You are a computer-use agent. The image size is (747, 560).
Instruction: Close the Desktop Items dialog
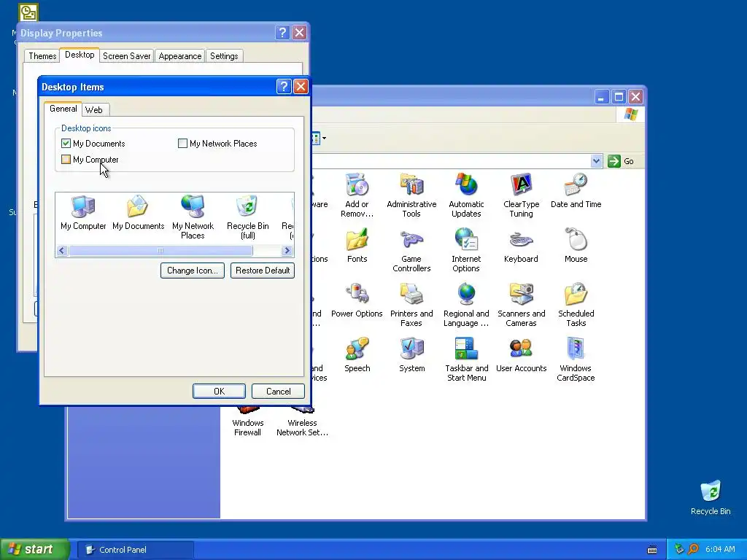tap(301, 87)
